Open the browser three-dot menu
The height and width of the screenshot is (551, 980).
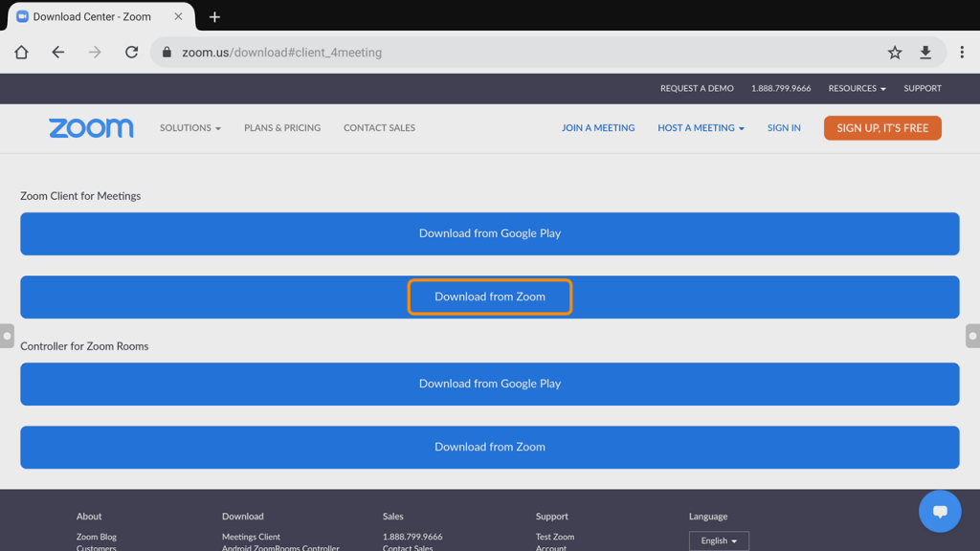pos(962,53)
